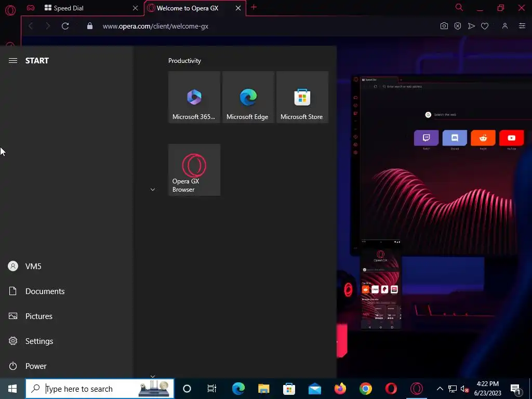Search open tabs with the magnifier icon
The height and width of the screenshot is (399, 532).
(459, 7)
